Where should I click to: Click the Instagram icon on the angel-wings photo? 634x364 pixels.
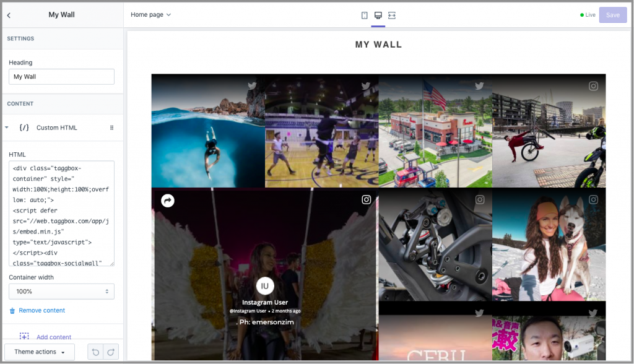click(366, 199)
